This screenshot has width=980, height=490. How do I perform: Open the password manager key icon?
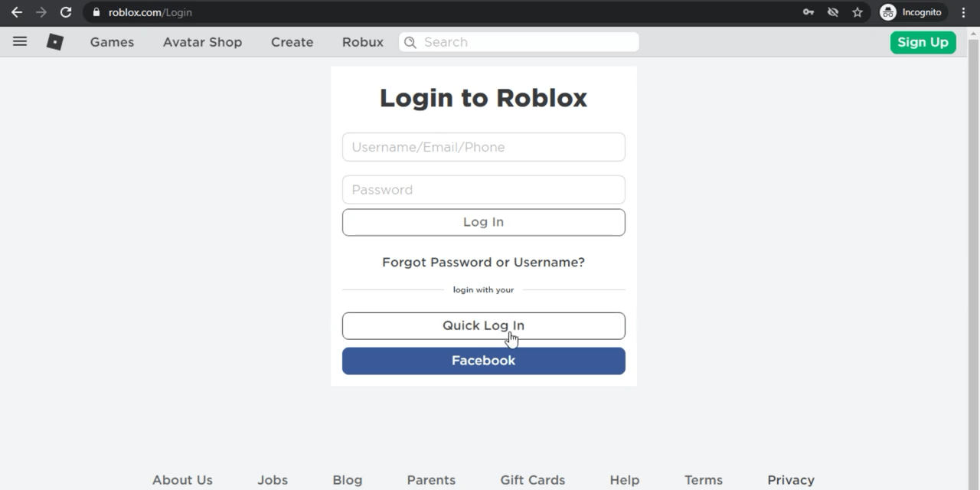click(x=808, y=12)
